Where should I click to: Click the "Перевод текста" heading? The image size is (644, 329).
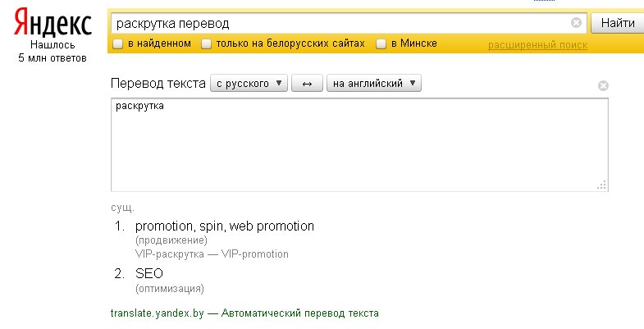coord(157,84)
